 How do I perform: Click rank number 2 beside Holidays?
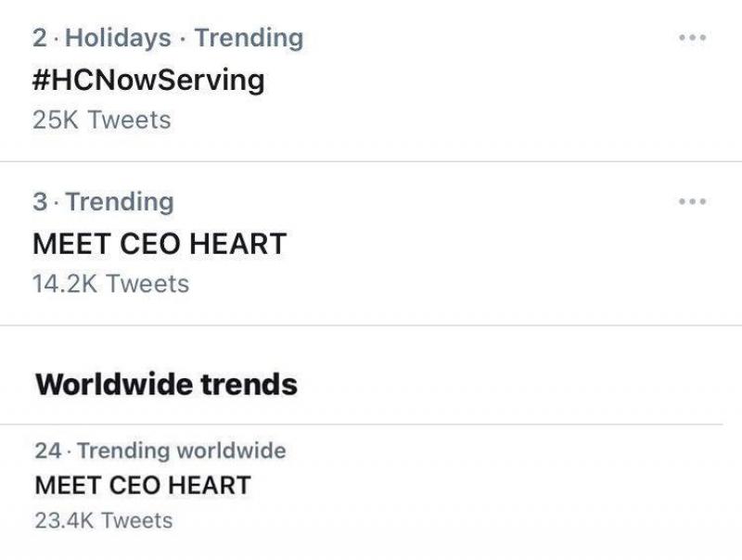tap(39, 38)
